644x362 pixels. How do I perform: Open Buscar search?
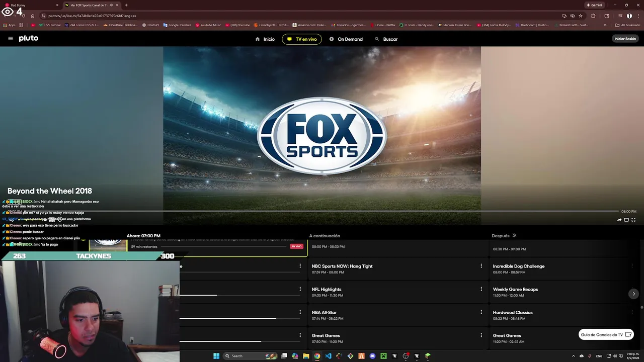(x=386, y=39)
